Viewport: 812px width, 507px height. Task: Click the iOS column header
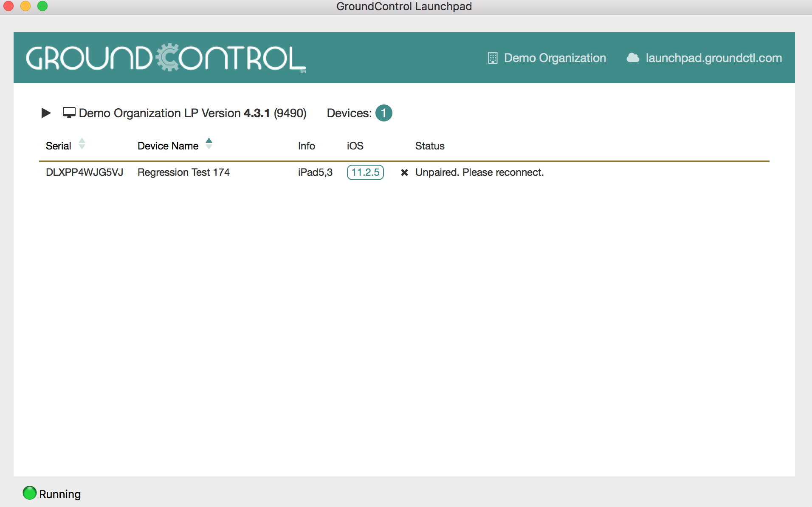click(x=355, y=146)
